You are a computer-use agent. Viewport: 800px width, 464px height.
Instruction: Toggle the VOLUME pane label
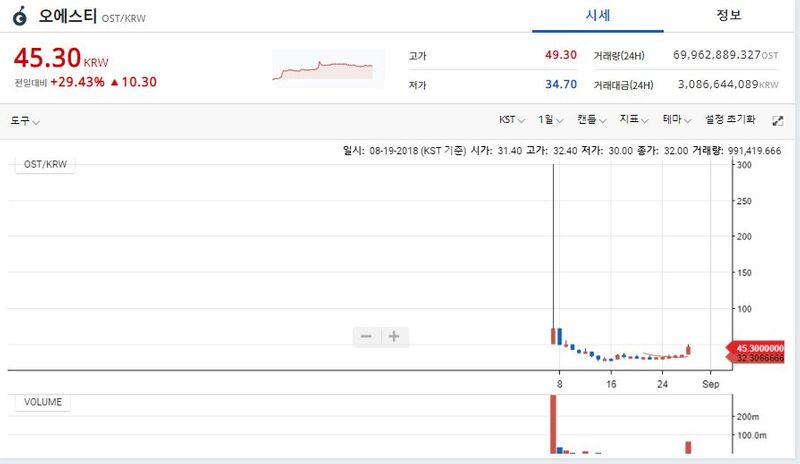[43, 402]
